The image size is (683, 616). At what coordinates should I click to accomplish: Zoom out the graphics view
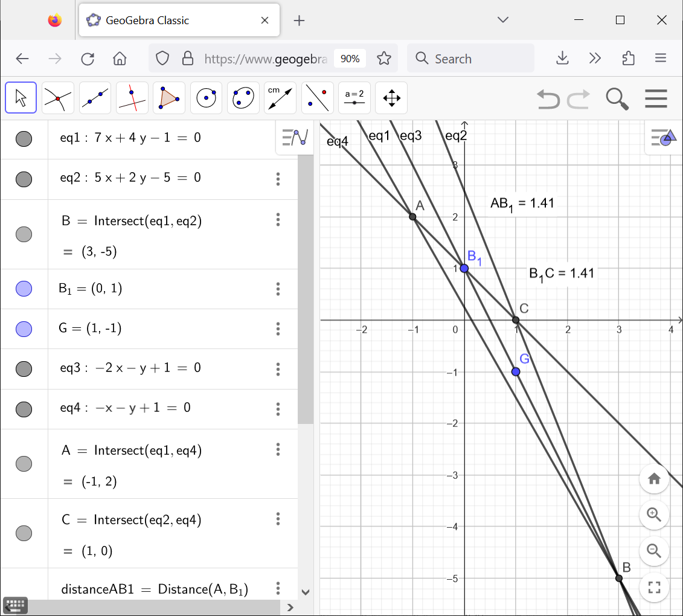pyautogui.click(x=654, y=551)
